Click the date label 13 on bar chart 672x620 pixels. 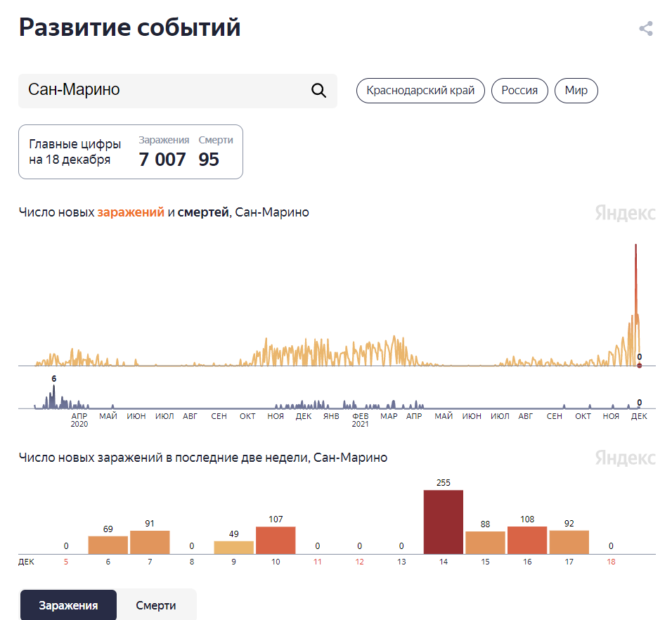click(401, 562)
